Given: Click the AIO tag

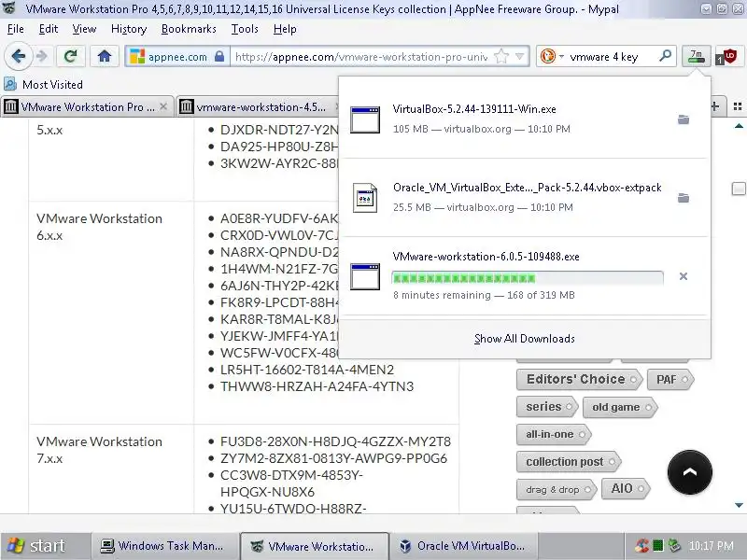Looking at the screenshot, I should point(626,488).
